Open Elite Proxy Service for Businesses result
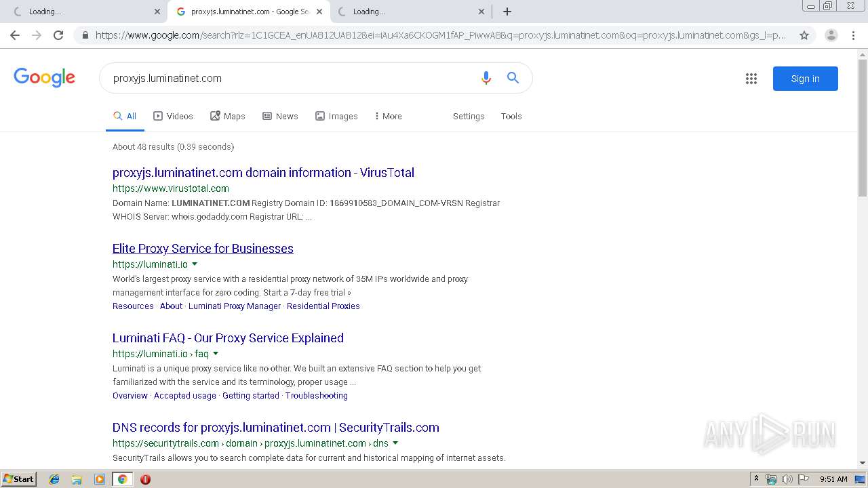 click(x=203, y=248)
